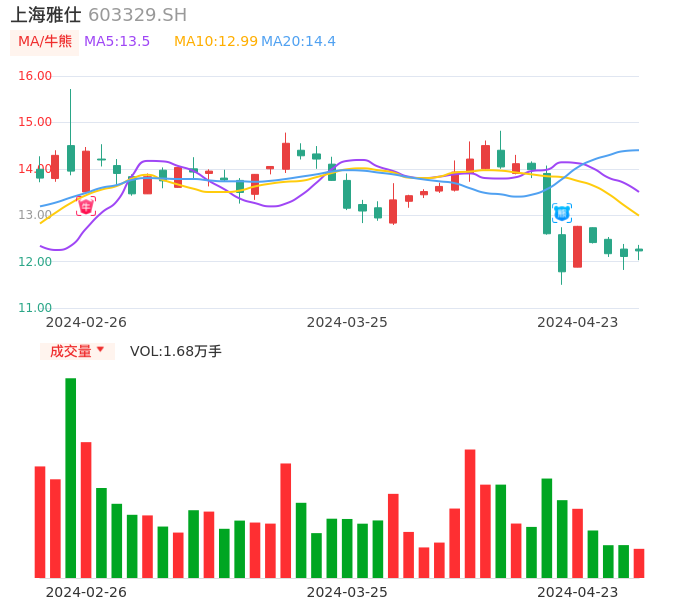Image resolution: width=686 pixels, height=606 pixels.
Task: Select the tallest green volume bar
Action: [71, 477]
